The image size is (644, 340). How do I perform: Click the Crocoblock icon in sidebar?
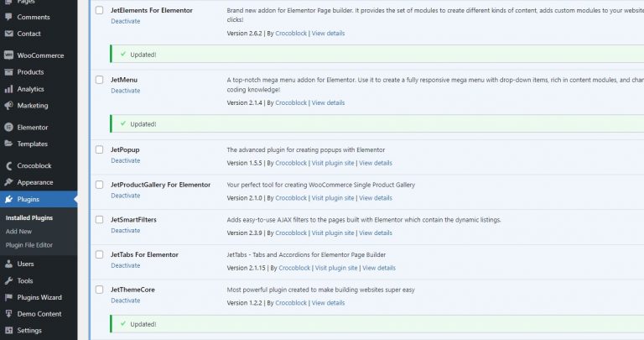(x=8, y=165)
